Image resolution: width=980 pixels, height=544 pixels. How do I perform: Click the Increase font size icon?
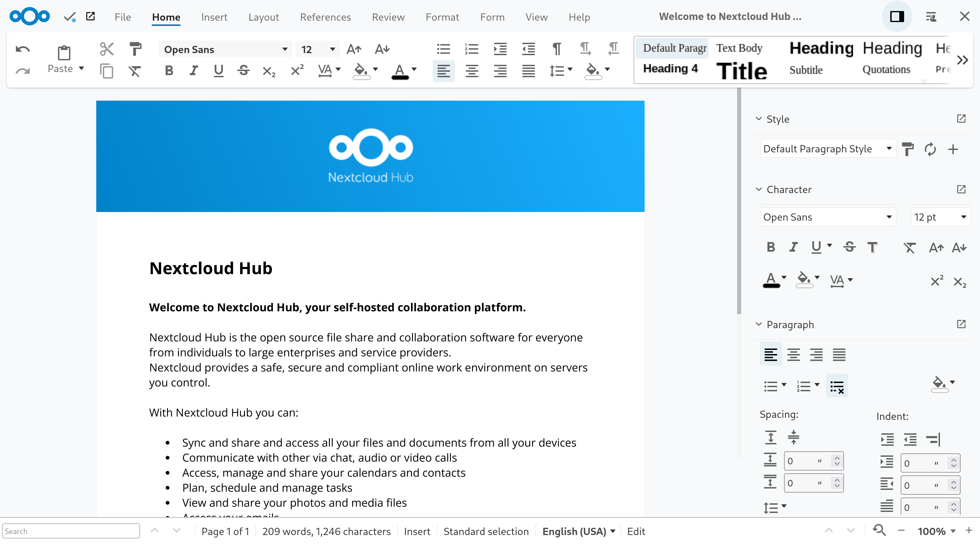[353, 49]
